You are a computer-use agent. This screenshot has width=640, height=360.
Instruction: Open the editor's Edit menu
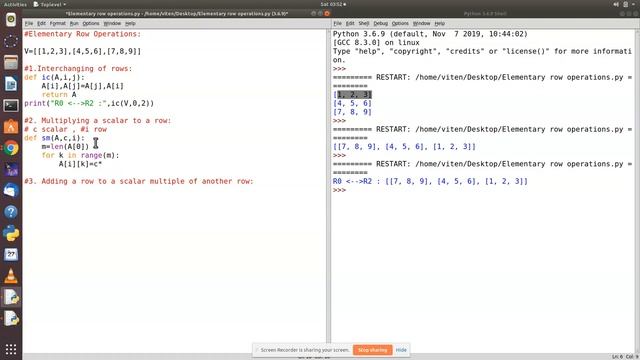(41, 23)
